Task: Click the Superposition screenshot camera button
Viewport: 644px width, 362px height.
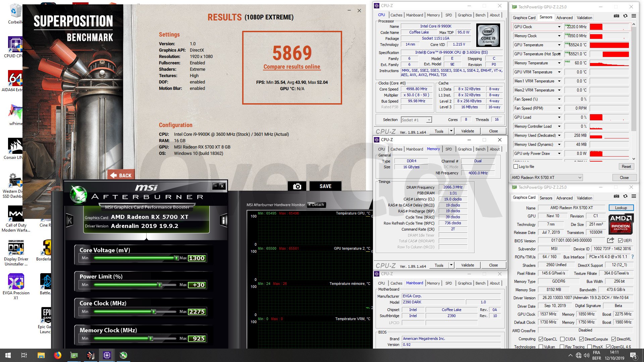Action: pos(297,186)
